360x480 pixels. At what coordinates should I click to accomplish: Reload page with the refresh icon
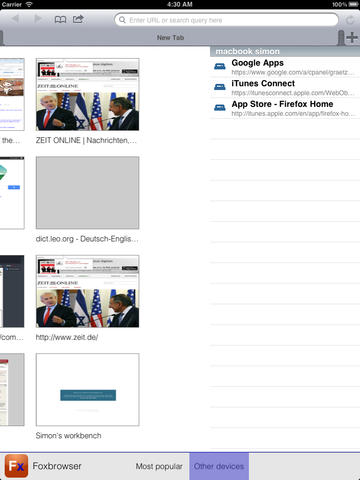click(x=350, y=20)
